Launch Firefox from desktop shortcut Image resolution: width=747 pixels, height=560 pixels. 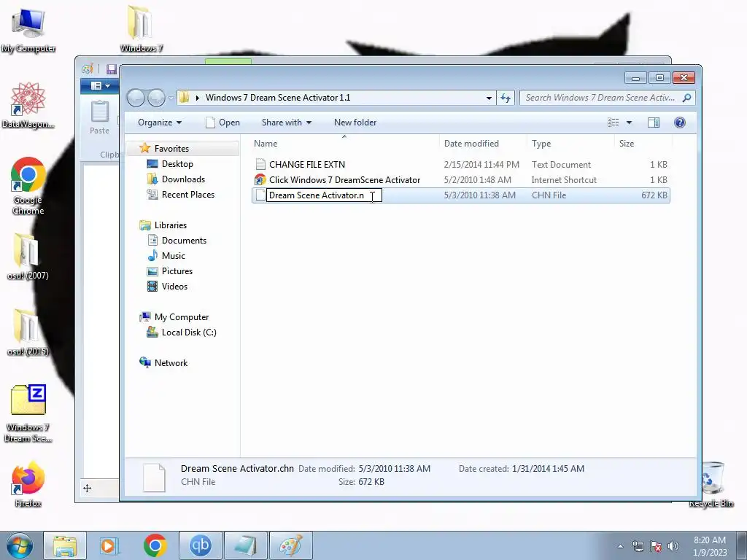click(x=28, y=484)
